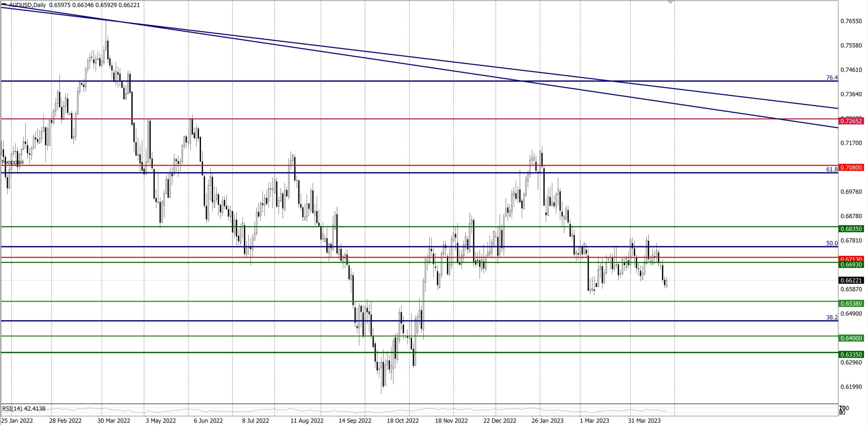This screenshot has height=425, width=868.
Task: Click the dropdown arrow before AUDUSD,Daily
Action: [x=4, y=4]
